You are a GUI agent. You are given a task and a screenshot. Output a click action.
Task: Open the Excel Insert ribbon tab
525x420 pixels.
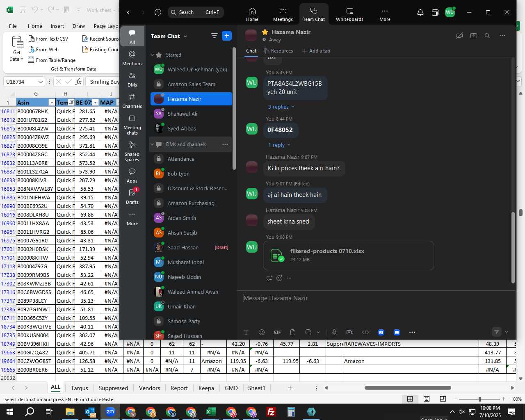(57, 26)
